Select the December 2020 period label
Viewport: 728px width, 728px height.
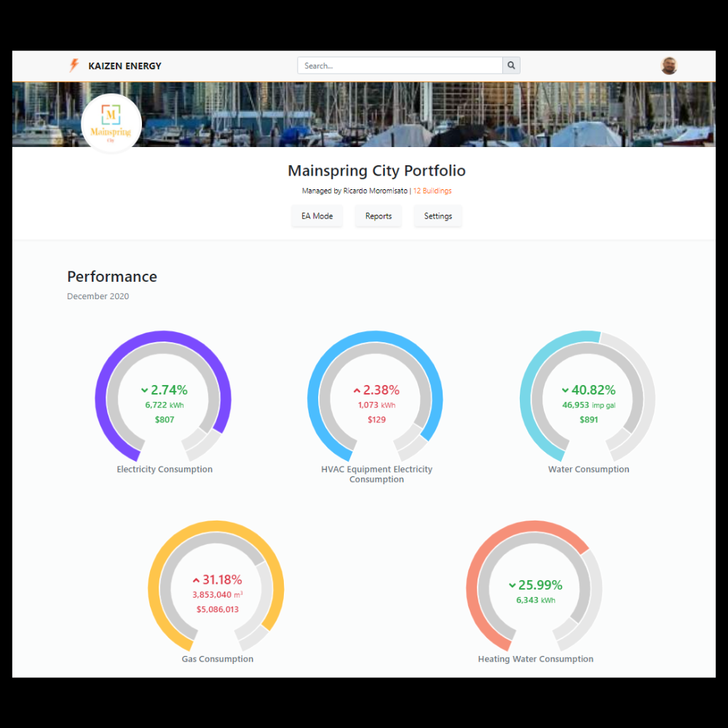point(98,296)
